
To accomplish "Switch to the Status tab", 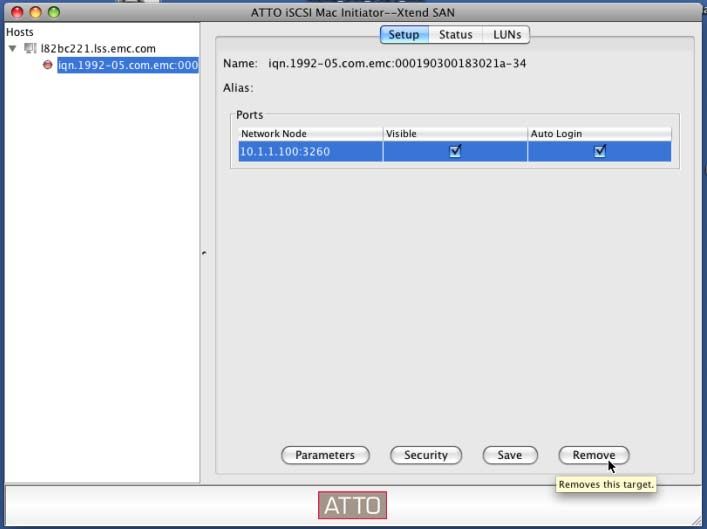I will (x=456, y=35).
